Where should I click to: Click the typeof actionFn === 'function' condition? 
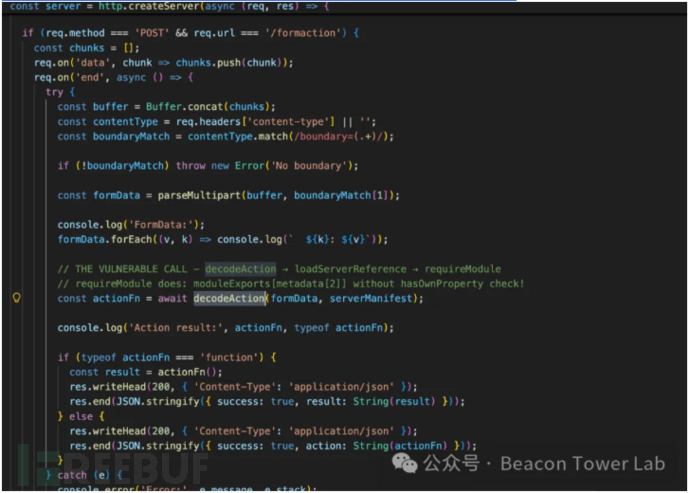tap(172, 357)
